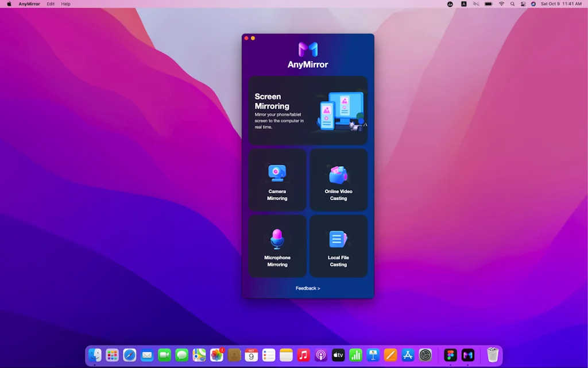
Task: Click the Spotlight search icon
Action: coord(512,4)
